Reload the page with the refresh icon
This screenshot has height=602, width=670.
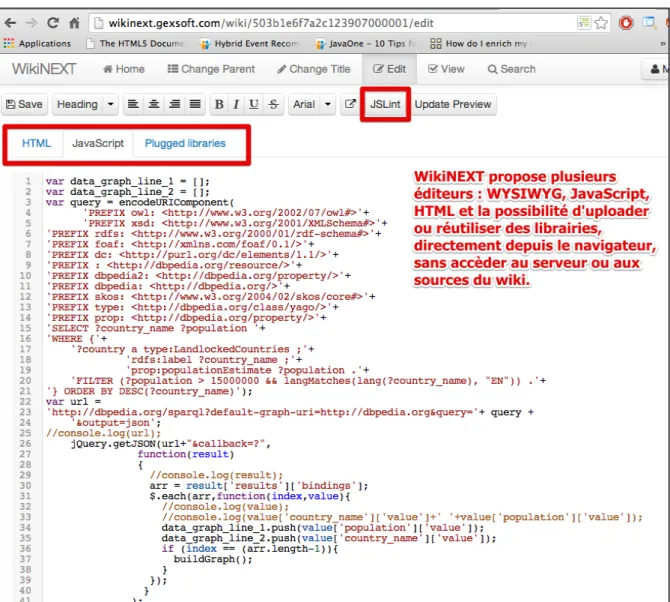coord(53,23)
